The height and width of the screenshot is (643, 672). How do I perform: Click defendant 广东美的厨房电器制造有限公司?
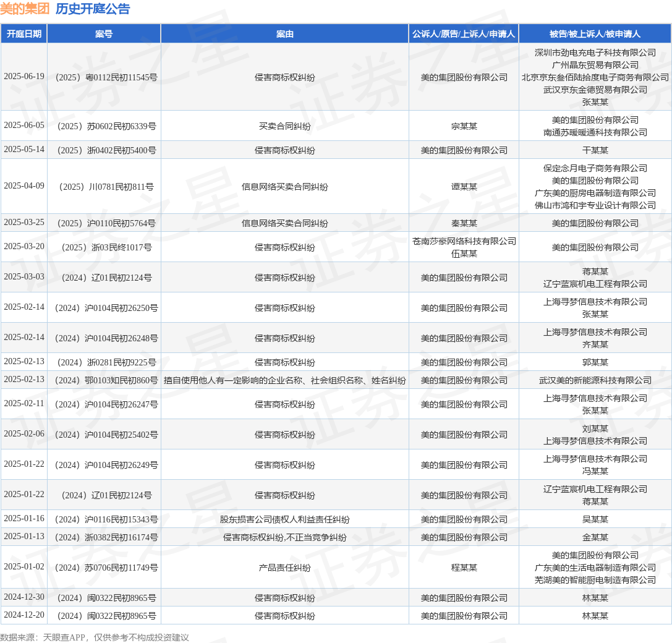(x=595, y=194)
